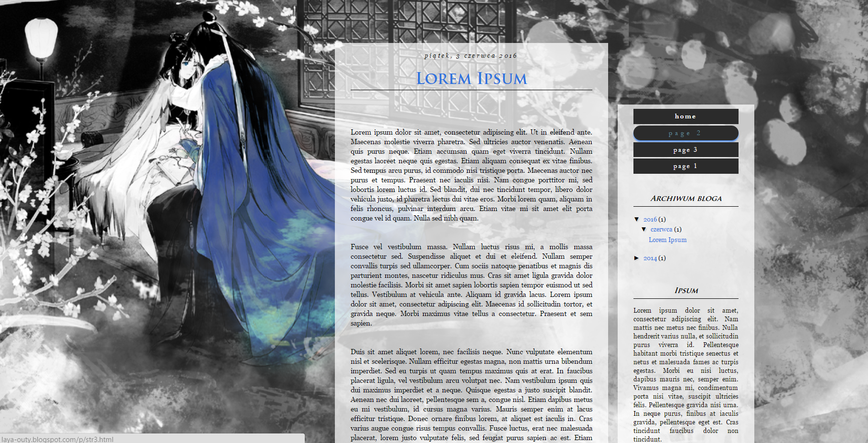Go to page 1 in sidebar
This screenshot has width=868, height=443.
(x=686, y=166)
